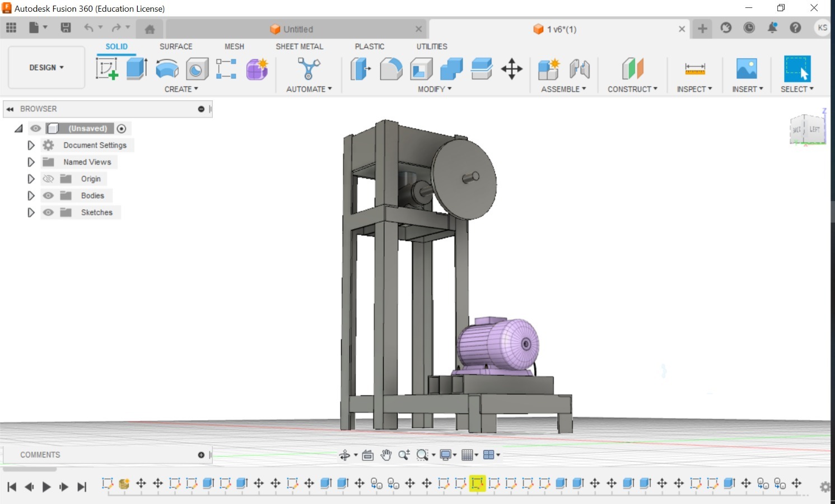
Task: Undo the last action
Action: click(x=88, y=27)
